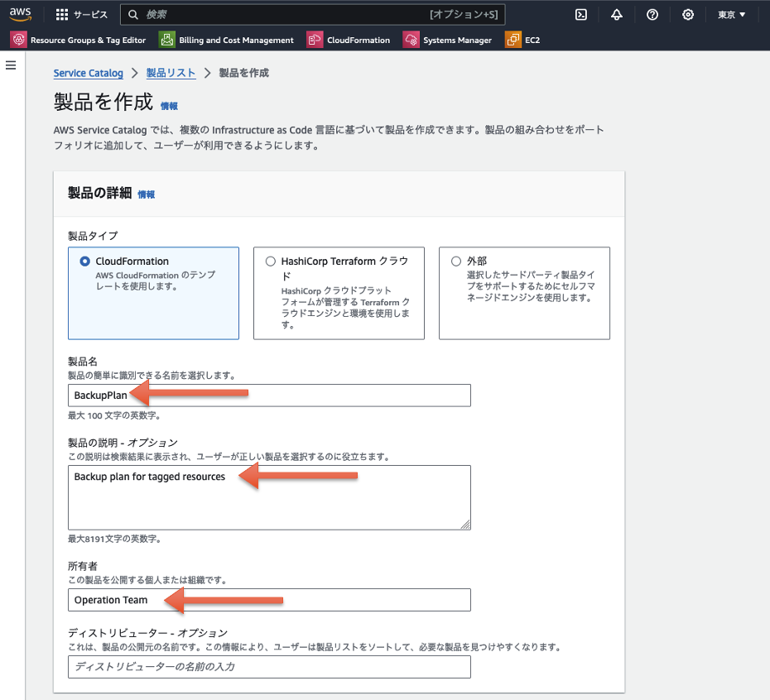Image resolution: width=770 pixels, height=700 pixels.
Task: Expand the left navigation with the hamburger menu
Action: tap(11, 65)
